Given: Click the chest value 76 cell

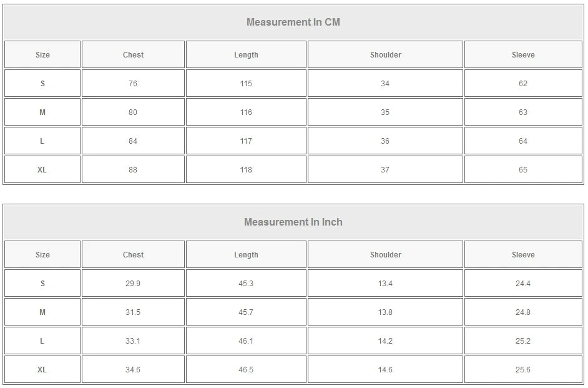Looking at the screenshot, I should point(133,84).
